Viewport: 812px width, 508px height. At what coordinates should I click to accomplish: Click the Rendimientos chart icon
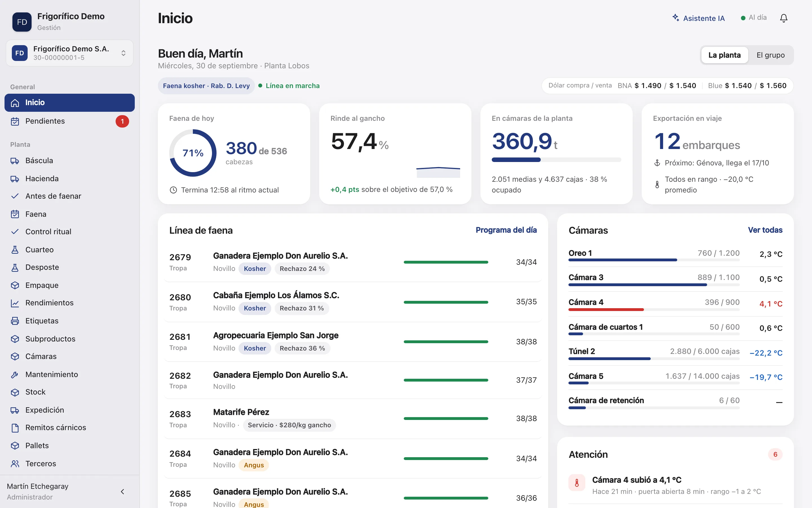[x=15, y=303]
